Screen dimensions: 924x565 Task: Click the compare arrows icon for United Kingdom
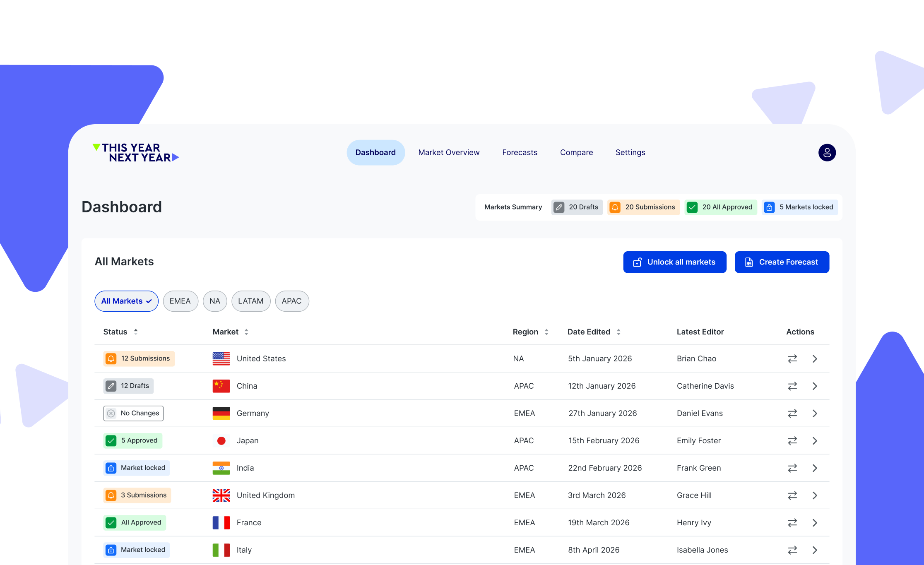click(x=792, y=495)
